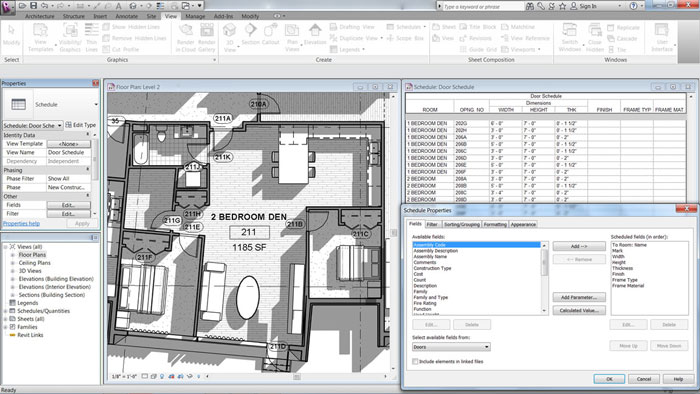Image resolution: width=700 pixels, height=394 pixels.
Task: Open the Annotate ribbon tab
Action: pyautogui.click(x=127, y=16)
